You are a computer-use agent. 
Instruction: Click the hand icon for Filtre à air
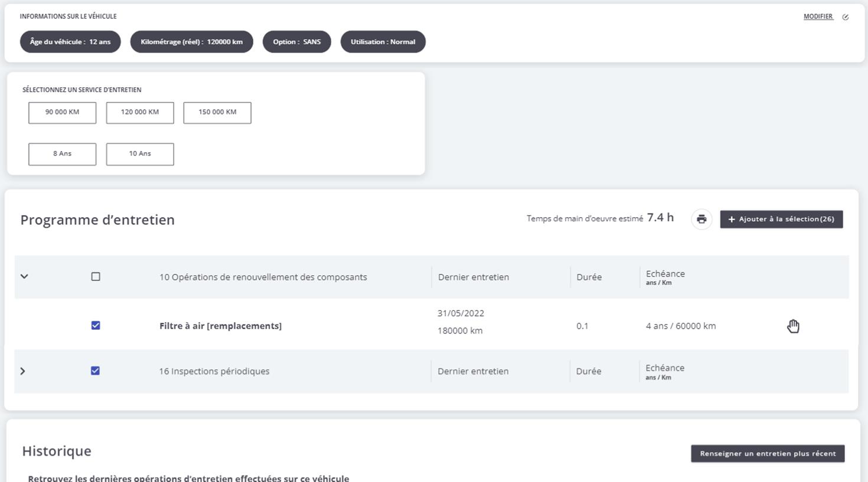(x=793, y=326)
